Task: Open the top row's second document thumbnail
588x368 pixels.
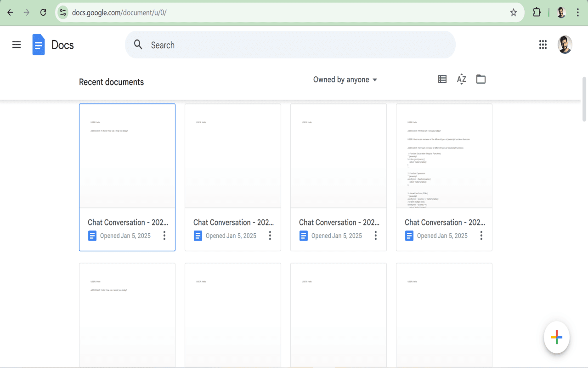Action: coord(233,156)
